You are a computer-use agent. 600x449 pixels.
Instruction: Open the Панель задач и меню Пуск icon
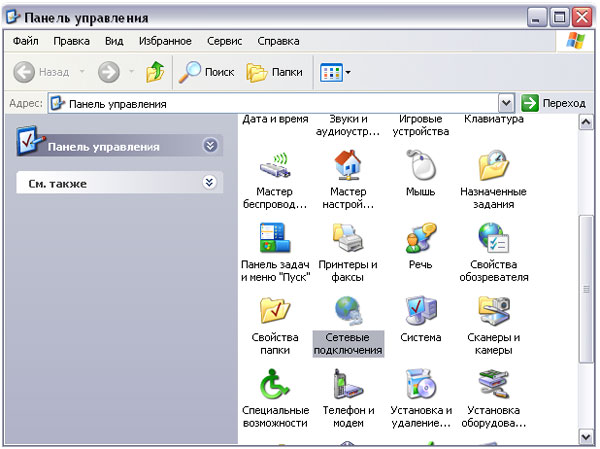pyautogui.click(x=275, y=237)
